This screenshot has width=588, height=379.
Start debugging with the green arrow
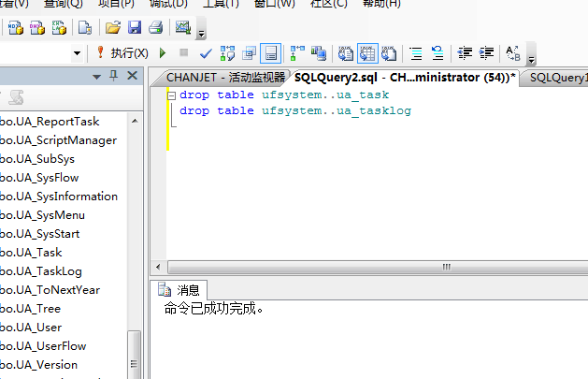pyautogui.click(x=163, y=53)
